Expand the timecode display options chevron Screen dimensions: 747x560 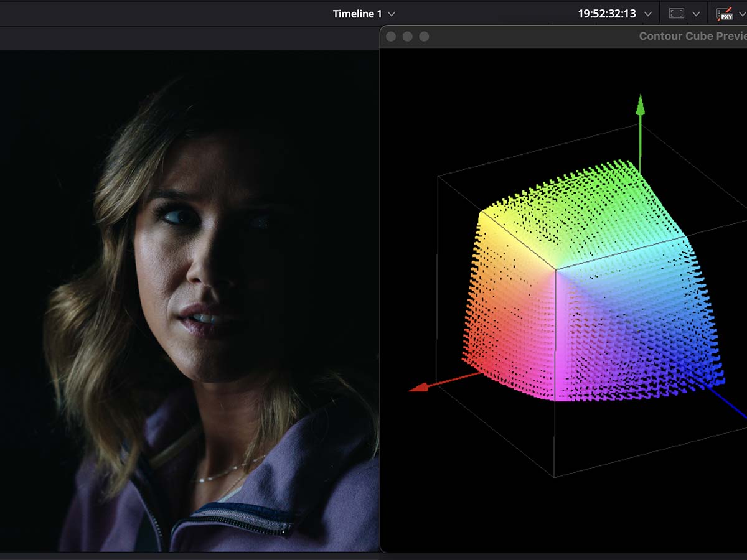(648, 14)
